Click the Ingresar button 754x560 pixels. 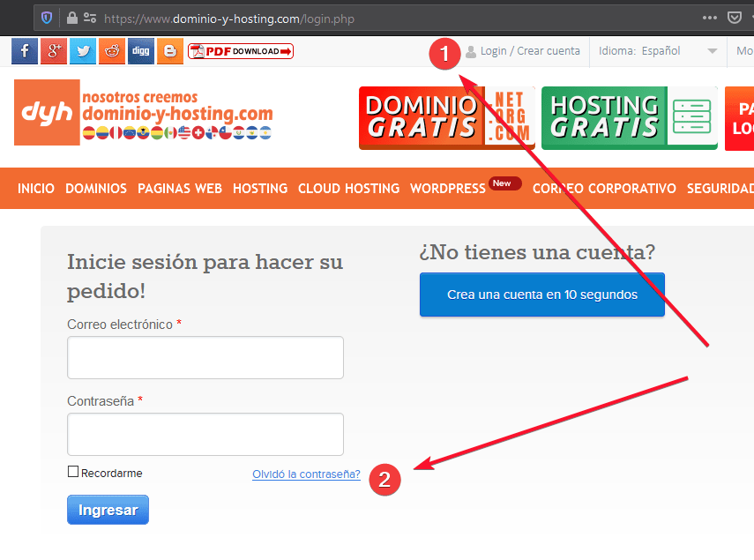pyautogui.click(x=108, y=510)
